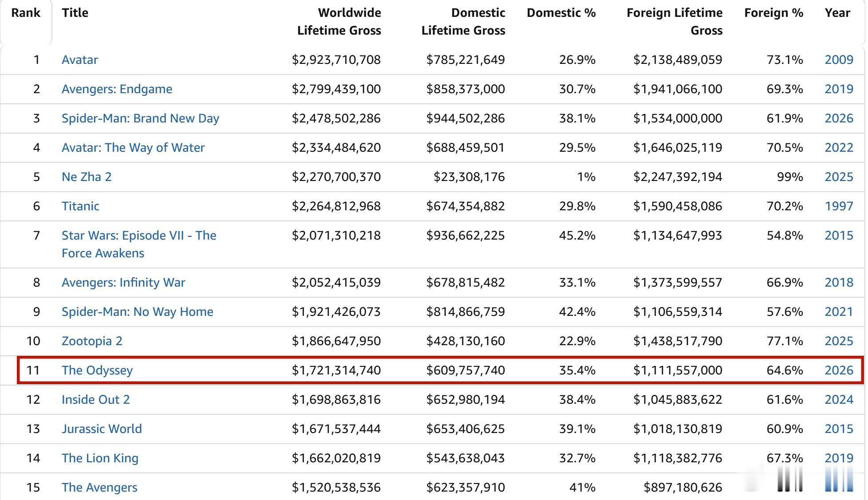Select The Odyssey domestic percentage 35.4%
Viewport: 868px width, 500px height.
point(577,370)
